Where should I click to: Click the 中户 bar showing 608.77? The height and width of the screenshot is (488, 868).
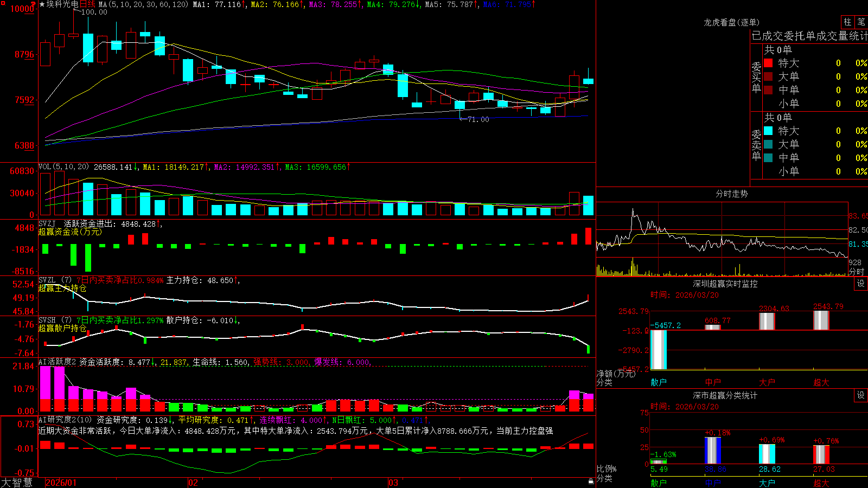713,327
